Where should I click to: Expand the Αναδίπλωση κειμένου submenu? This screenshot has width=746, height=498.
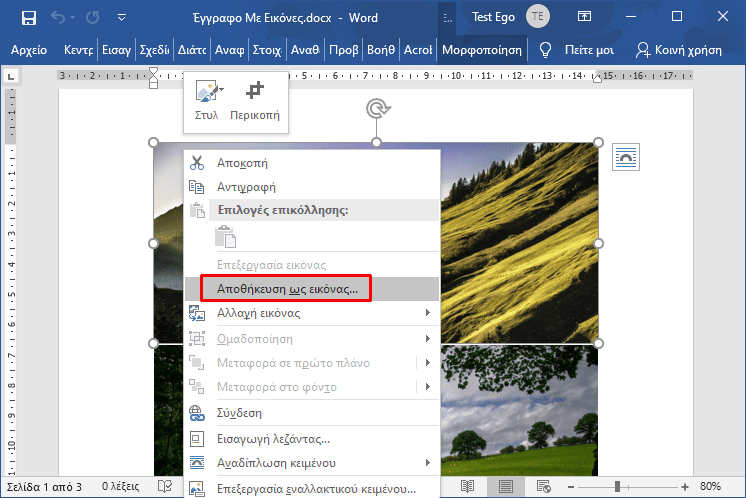click(x=312, y=463)
